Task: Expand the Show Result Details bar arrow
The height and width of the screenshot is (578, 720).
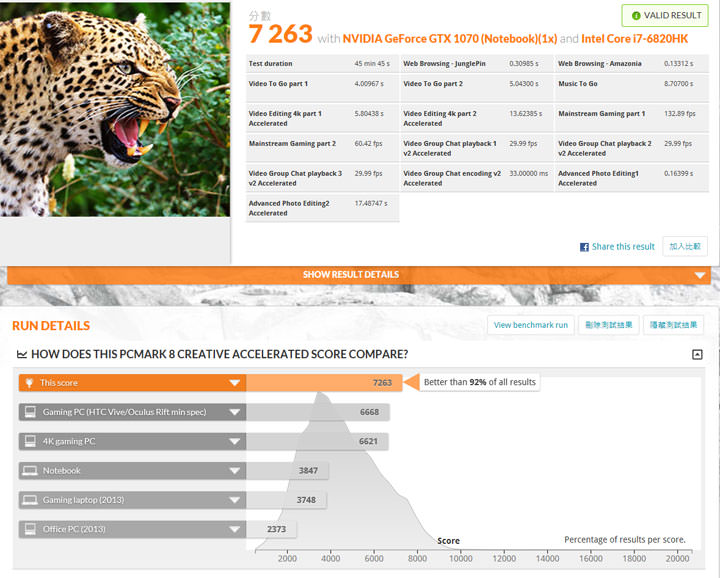Action: point(701,275)
